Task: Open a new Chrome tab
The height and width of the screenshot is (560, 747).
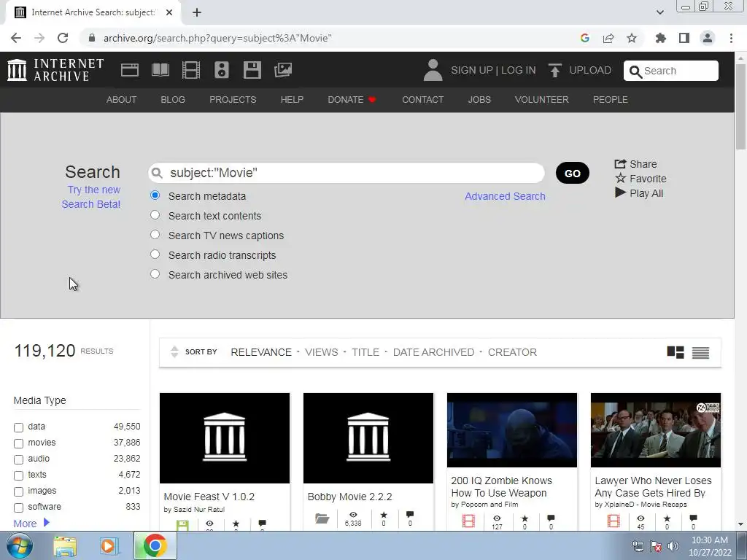Action: [197, 12]
